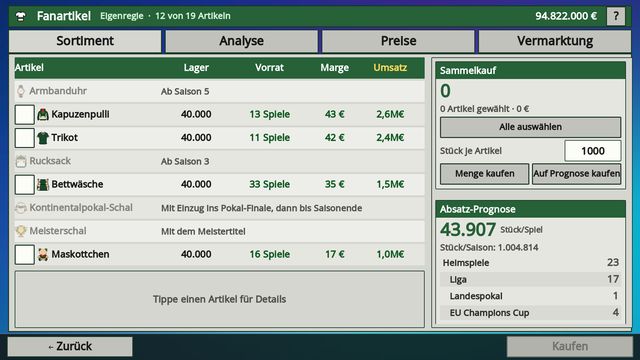This screenshot has height=360, width=640.
Task: Click the green Trikot jersey icon
Action: (x=43, y=138)
